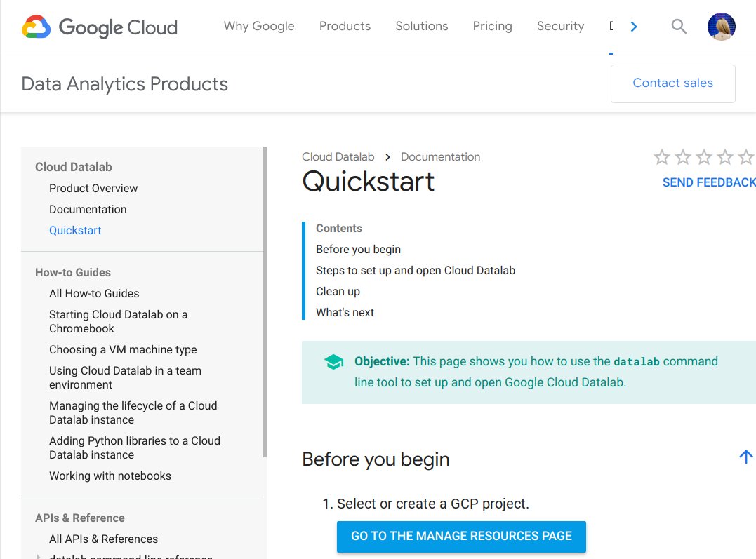Open All APIs & References
Screen dimensions: 756x559
(x=104, y=539)
